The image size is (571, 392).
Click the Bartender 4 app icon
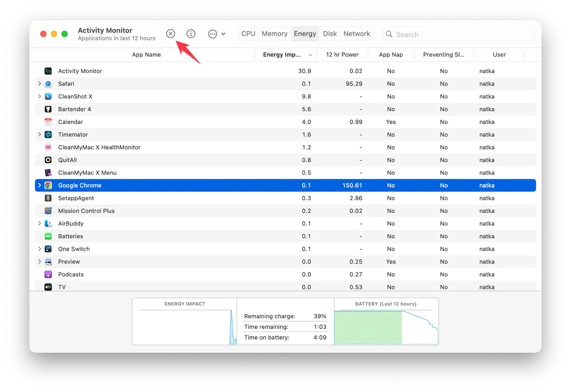pos(48,109)
